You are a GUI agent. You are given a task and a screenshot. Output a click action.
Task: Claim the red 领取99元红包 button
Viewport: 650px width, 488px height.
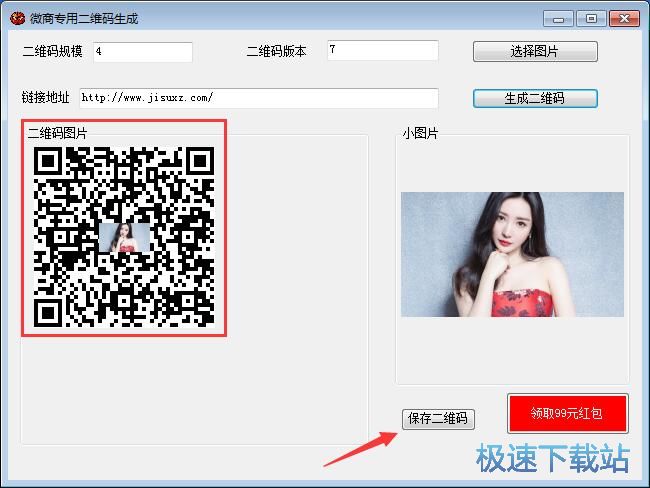click(567, 413)
